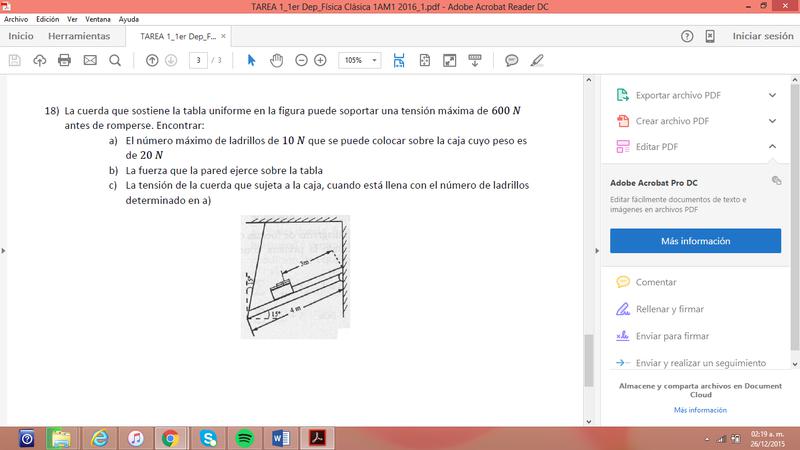The image size is (800, 450).
Task: Click the page number input field
Action: click(201, 60)
